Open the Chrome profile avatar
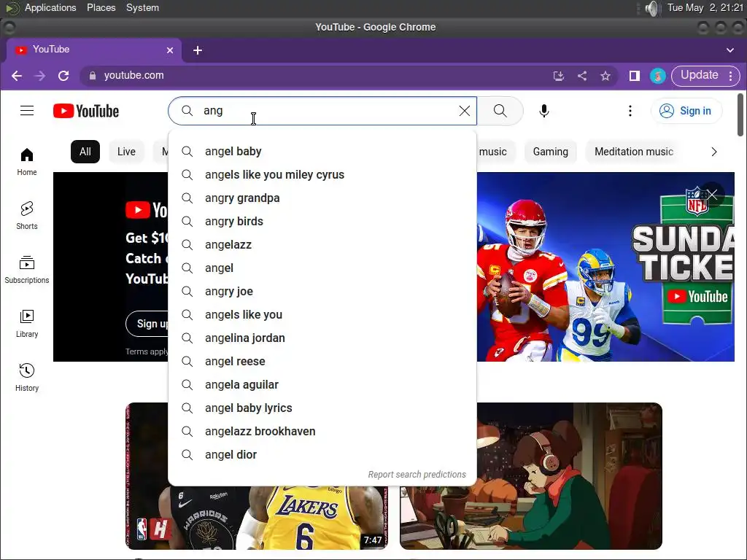The height and width of the screenshot is (560, 747). (x=658, y=76)
